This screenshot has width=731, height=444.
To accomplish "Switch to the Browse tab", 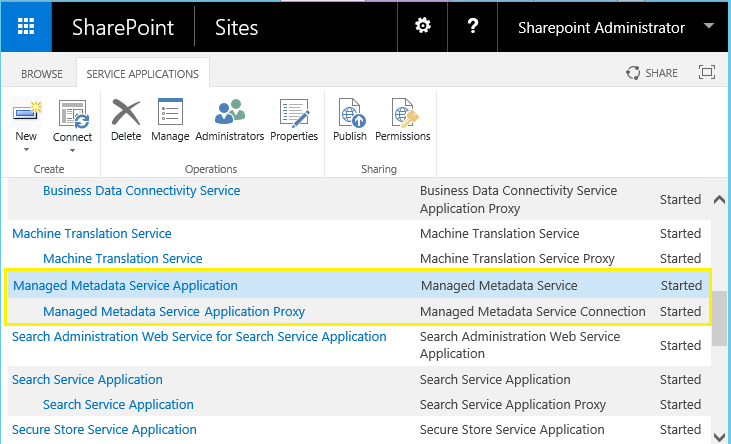I will (42, 74).
